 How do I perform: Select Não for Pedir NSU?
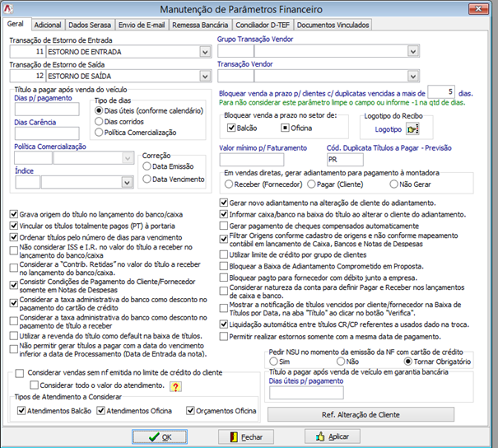[x=341, y=362]
